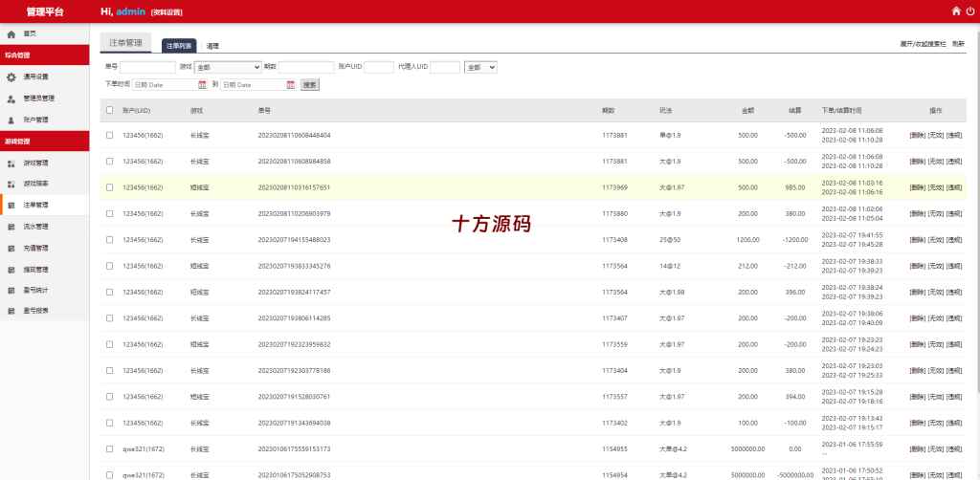Focus the 期数 input field

coord(306,67)
